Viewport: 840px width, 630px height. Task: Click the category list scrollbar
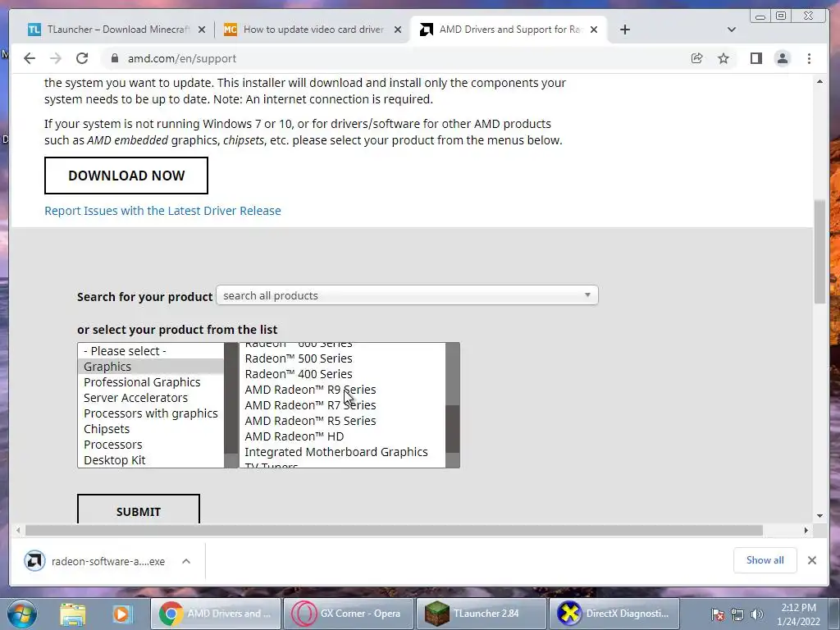point(231,405)
